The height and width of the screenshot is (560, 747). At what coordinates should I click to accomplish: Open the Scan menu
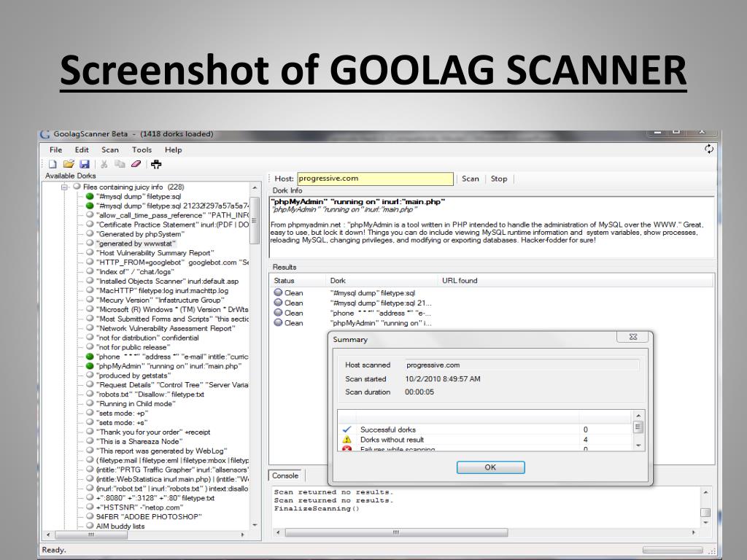click(x=110, y=150)
